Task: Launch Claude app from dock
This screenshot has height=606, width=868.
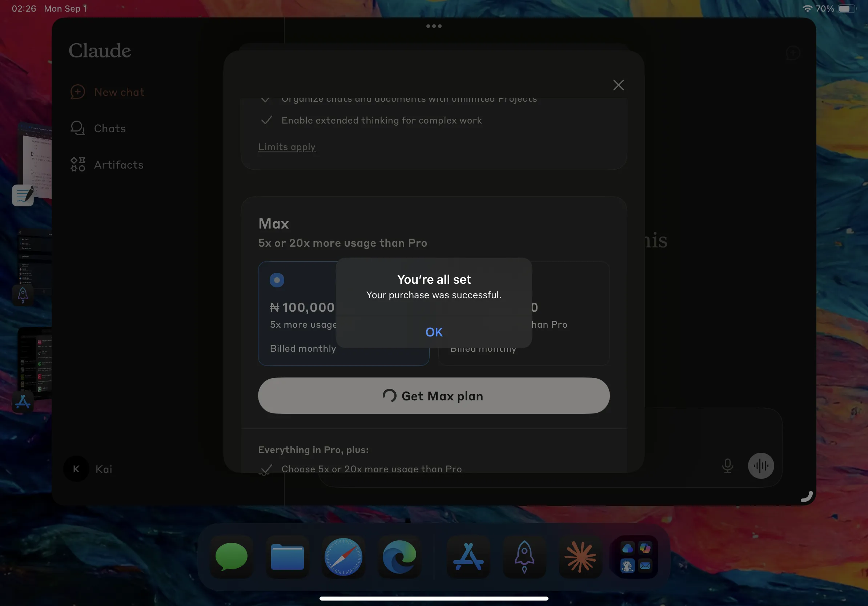Action: (x=580, y=557)
